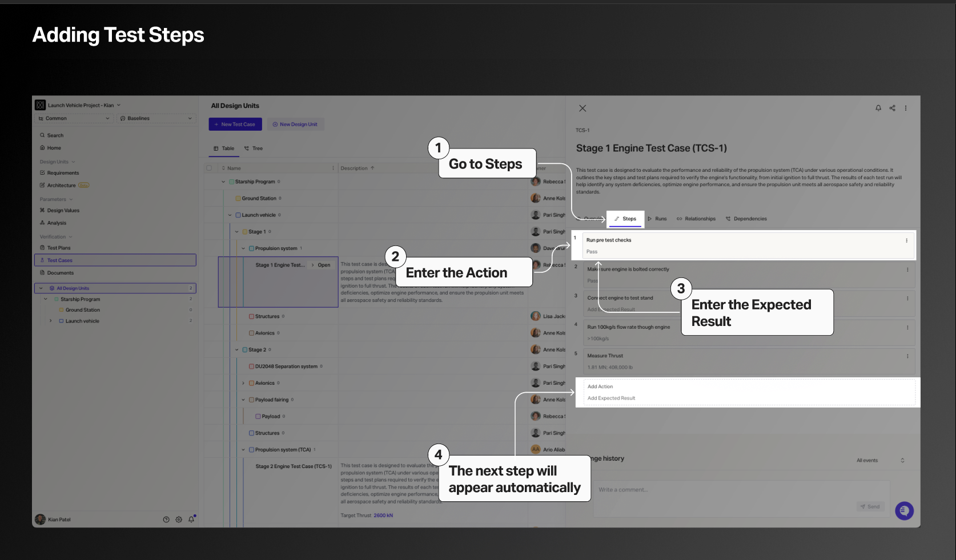Open the Runs tab

(x=657, y=219)
